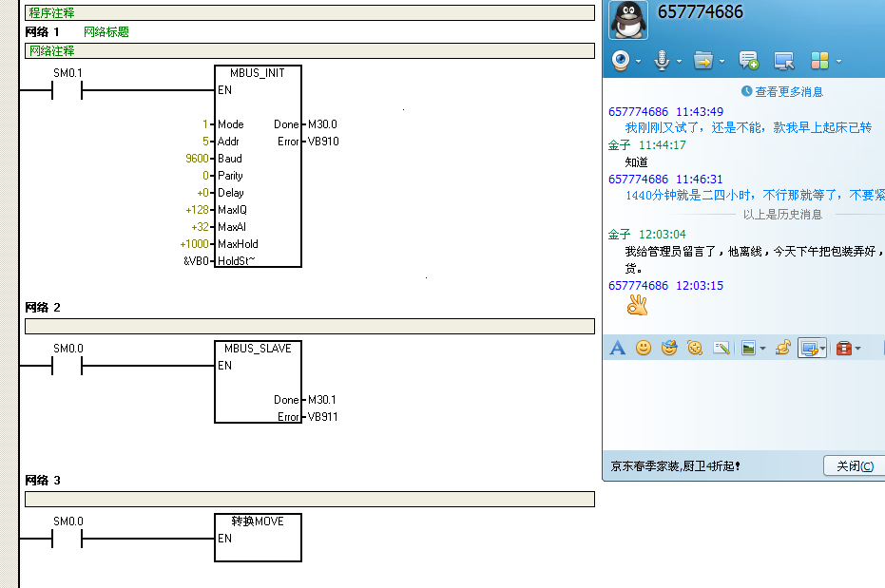Create a discussion group from chat

coord(749,61)
